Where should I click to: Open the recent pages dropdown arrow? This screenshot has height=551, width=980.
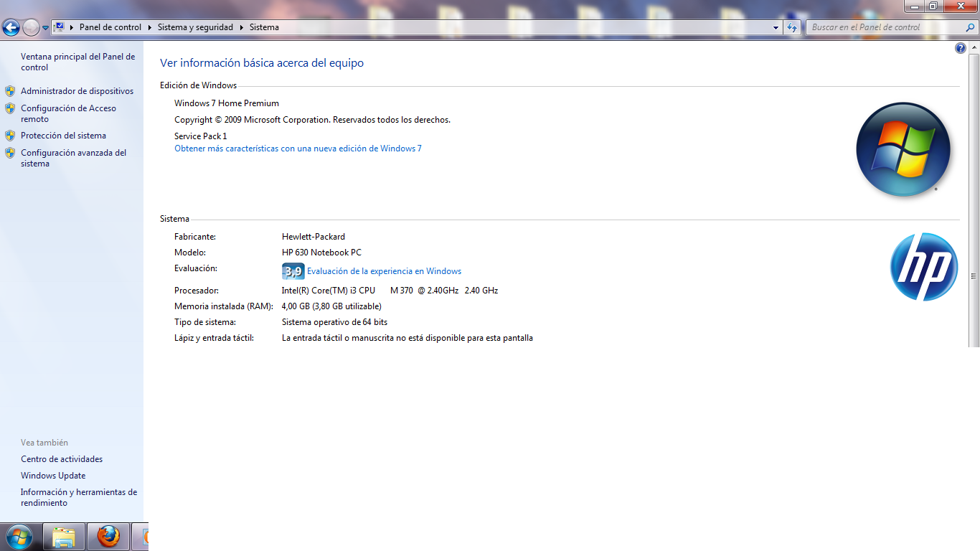click(46, 28)
